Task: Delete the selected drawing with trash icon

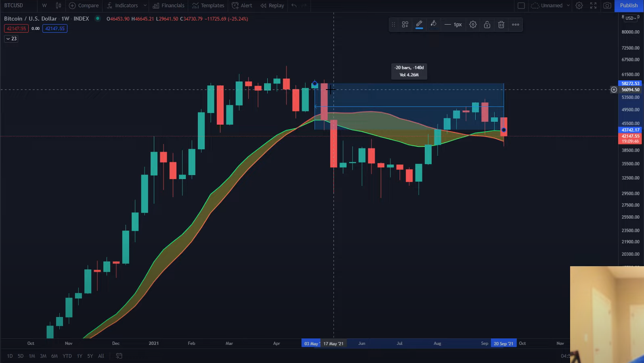Action: click(501, 25)
